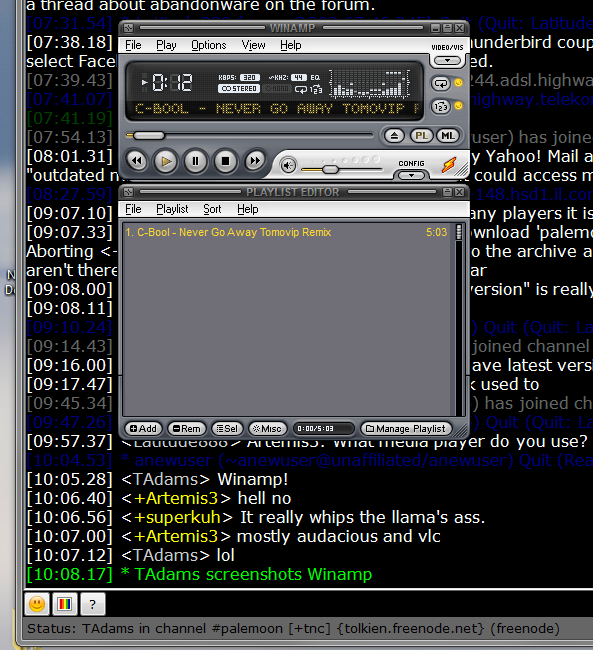Click the spectrum analyzer visualization
The width and height of the screenshot is (593, 650).
pyautogui.click(x=370, y=83)
